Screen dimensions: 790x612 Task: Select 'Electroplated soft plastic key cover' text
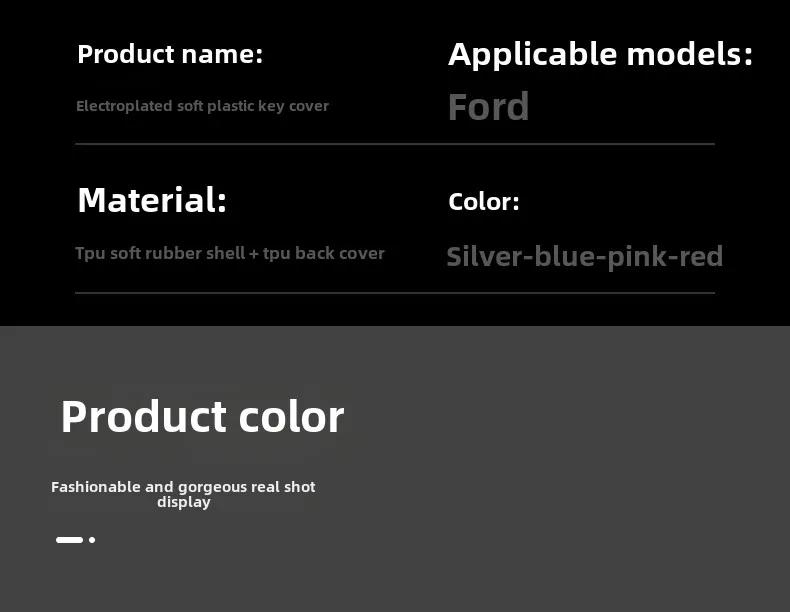click(x=202, y=106)
